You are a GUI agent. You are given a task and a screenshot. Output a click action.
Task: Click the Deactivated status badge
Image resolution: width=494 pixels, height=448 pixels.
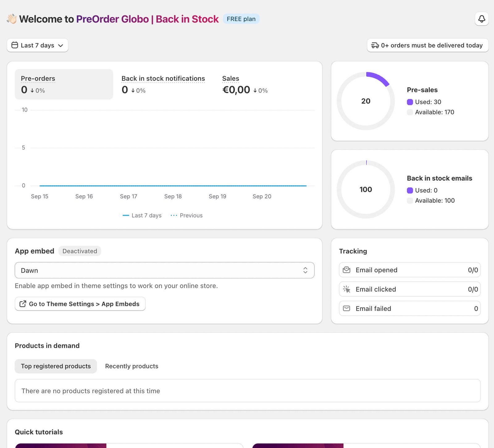click(80, 251)
